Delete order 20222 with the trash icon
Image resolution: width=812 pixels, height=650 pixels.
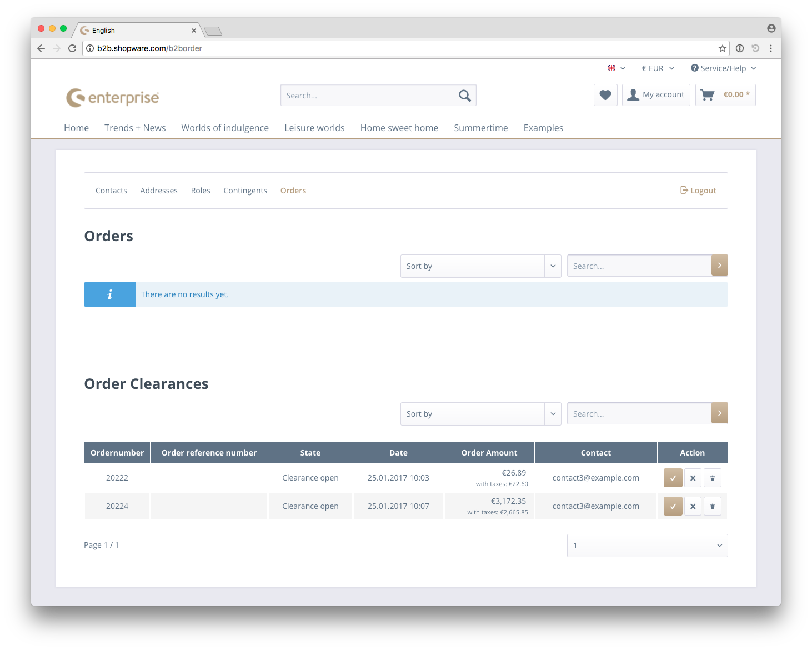tap(713, 478)
